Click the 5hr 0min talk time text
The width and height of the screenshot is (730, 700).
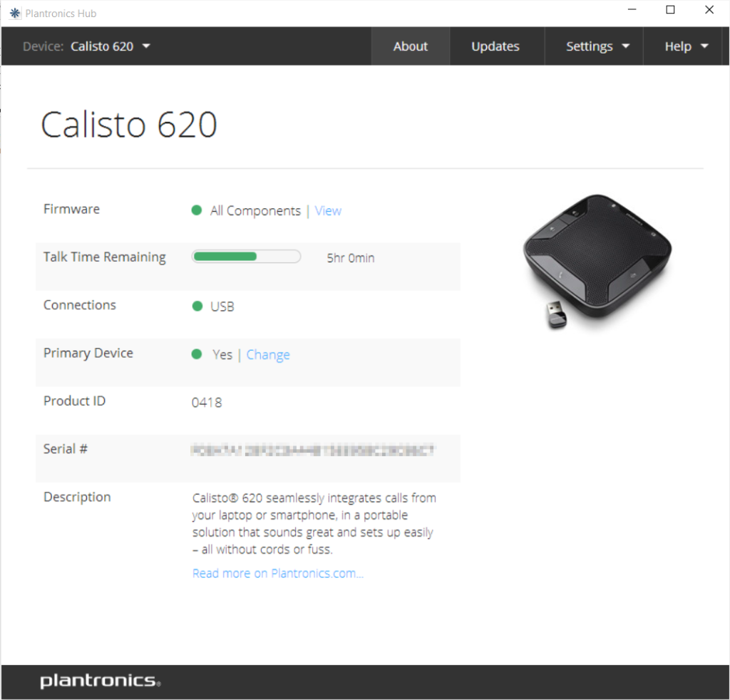point(351,258)
